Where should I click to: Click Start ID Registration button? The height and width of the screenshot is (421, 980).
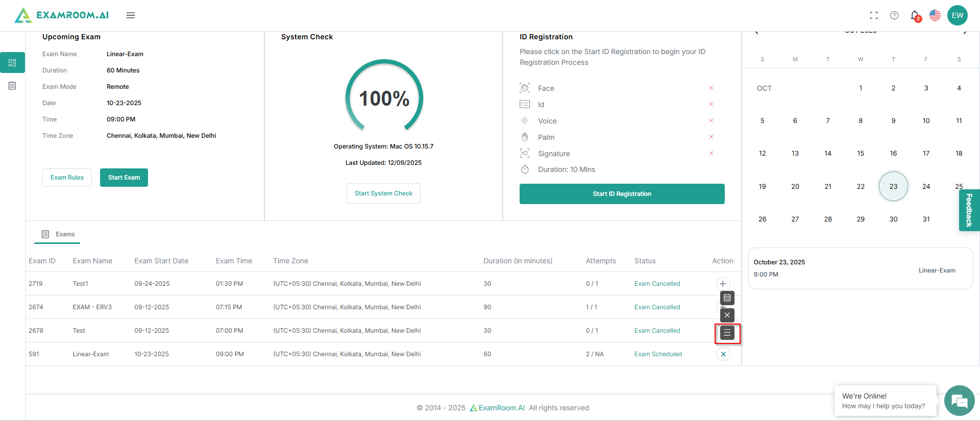[622, 194]
